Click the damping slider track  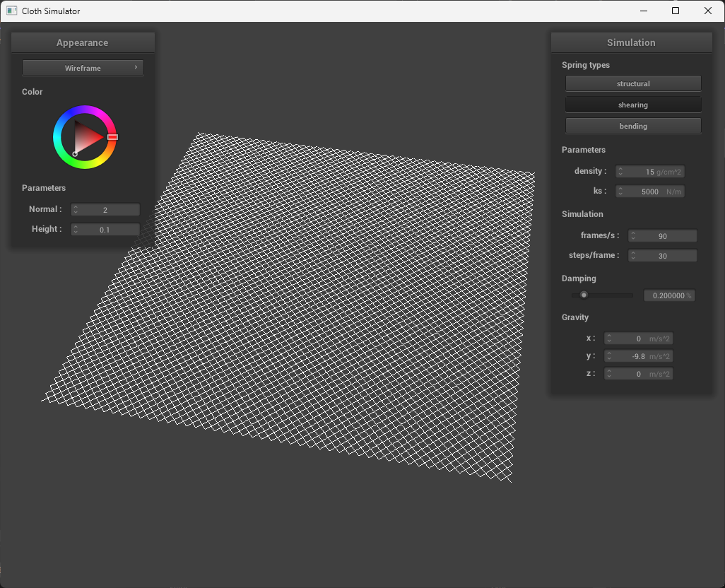coord(602,295)
